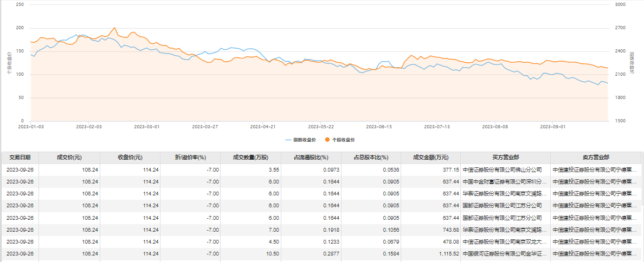Toggle the 指数收盘价 legend series
644x262 pixels.
tap(300, 140)
